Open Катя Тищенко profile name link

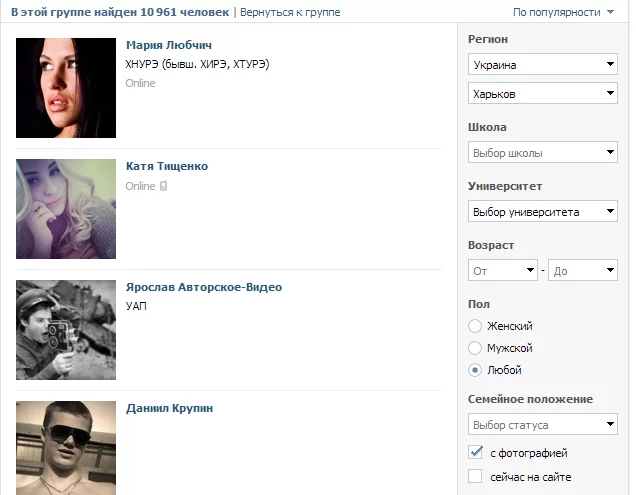tap(167, 166)
